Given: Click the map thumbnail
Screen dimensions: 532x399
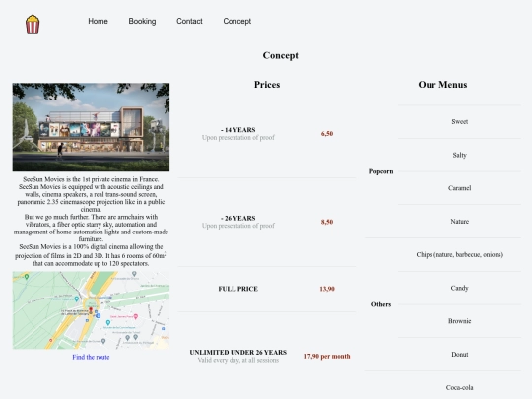Looking at the screenshot, I should tap(91, 310).
